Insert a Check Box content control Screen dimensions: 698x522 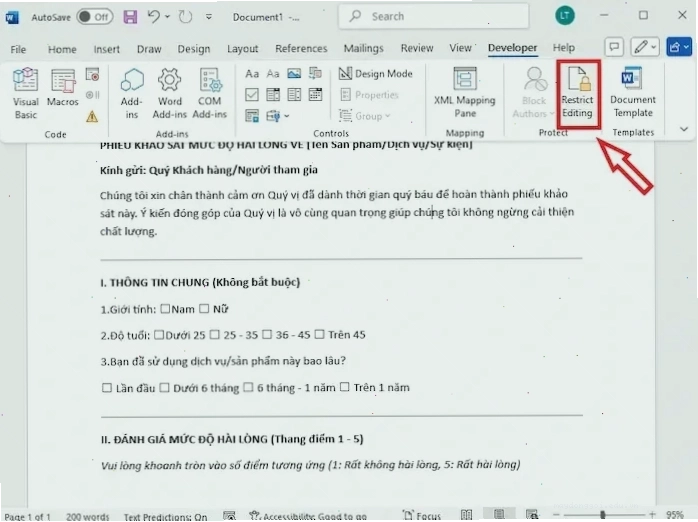[252, 94]
